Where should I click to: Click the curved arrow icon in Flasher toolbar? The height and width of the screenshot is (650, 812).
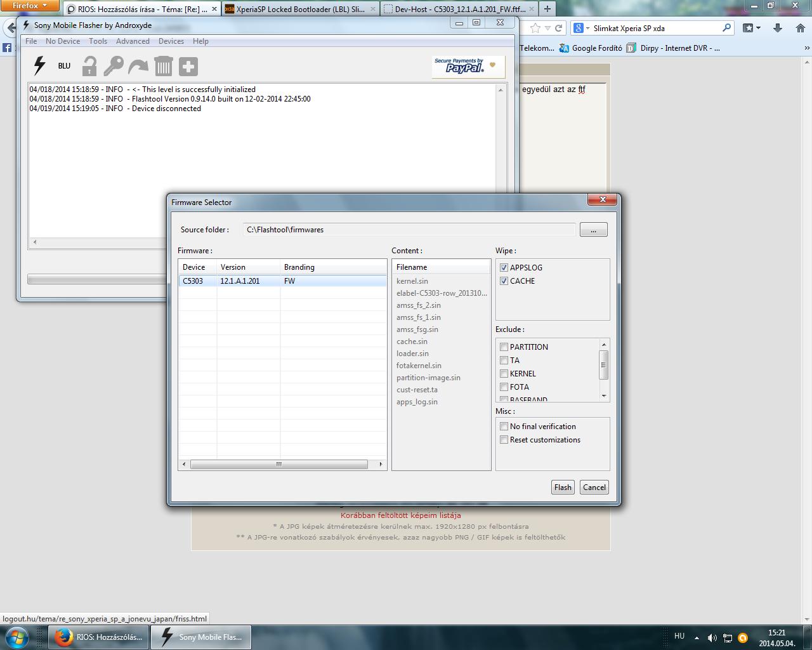[138, 66]
